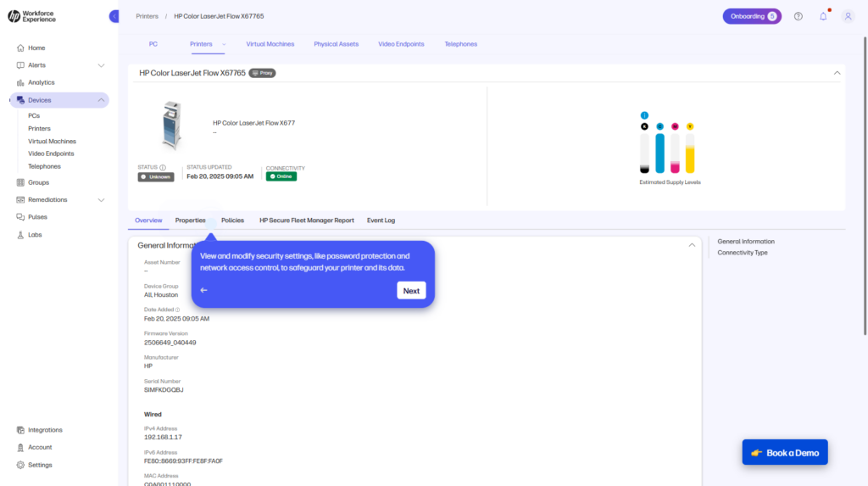Select the Virtual Machines top tab
The image size is (868, 486).
click(270, 44)
